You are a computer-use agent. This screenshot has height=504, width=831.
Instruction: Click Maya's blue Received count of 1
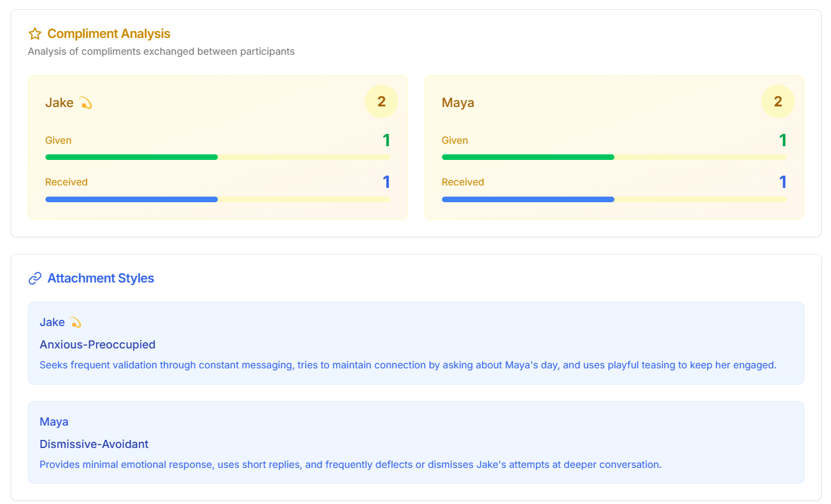click(783, 182)
